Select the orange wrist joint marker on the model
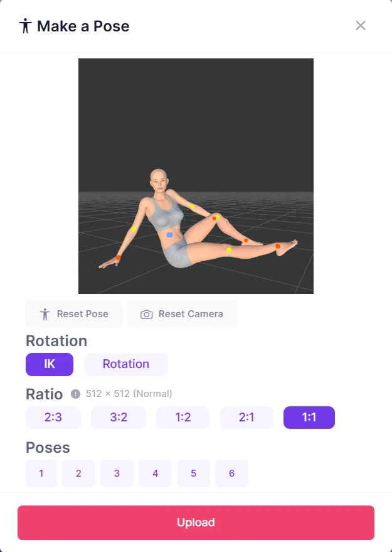The image size is (392, 552). coord(117,257)
